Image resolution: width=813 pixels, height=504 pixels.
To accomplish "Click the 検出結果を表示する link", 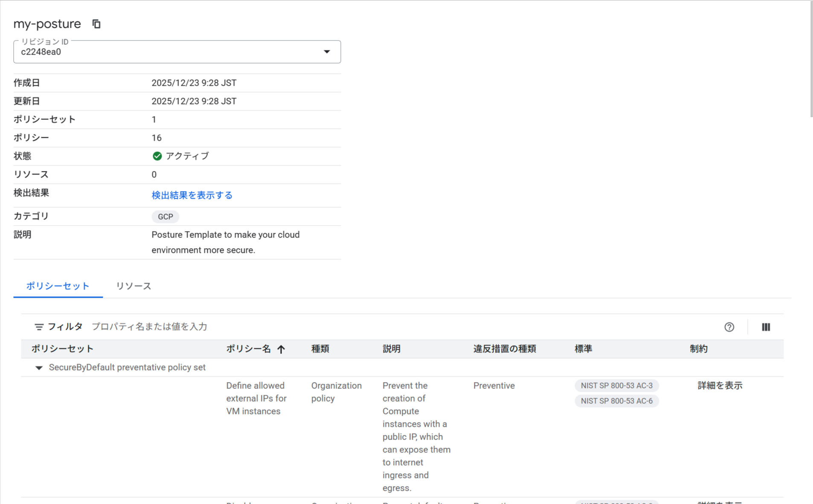I will pos(192,195).
